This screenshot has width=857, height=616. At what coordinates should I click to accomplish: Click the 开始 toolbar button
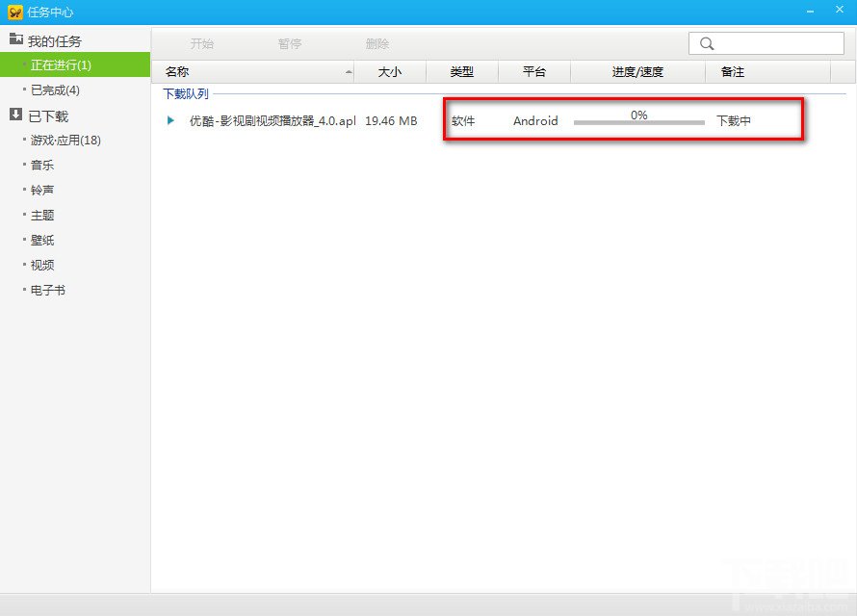coord(201,43)
